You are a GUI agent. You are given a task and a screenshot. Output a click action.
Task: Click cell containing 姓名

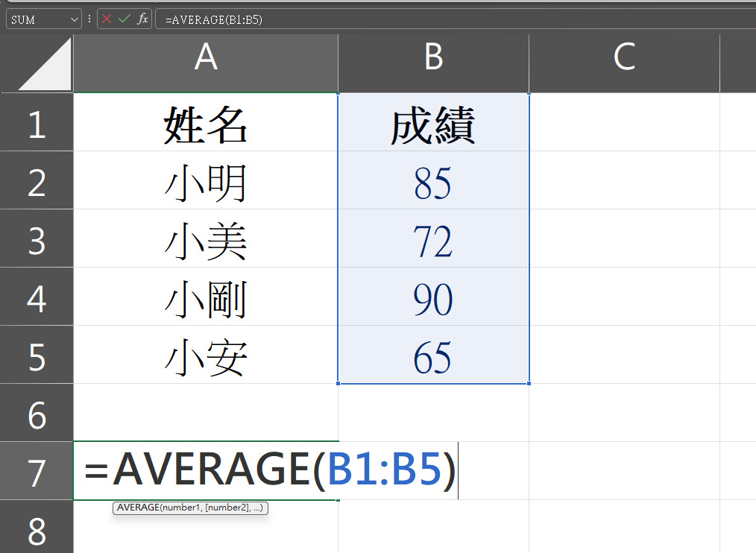[206, 122]
